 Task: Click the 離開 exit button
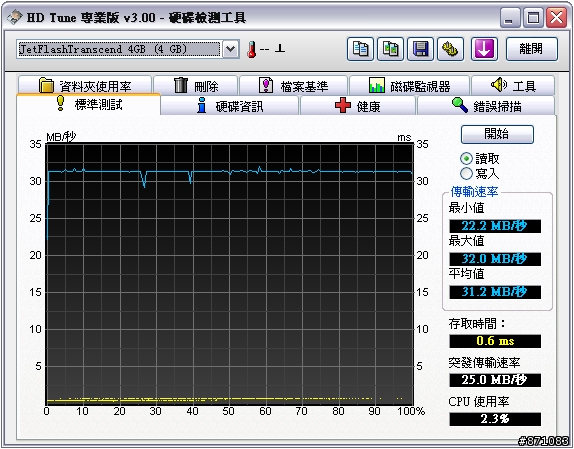(x=532, y=49)
